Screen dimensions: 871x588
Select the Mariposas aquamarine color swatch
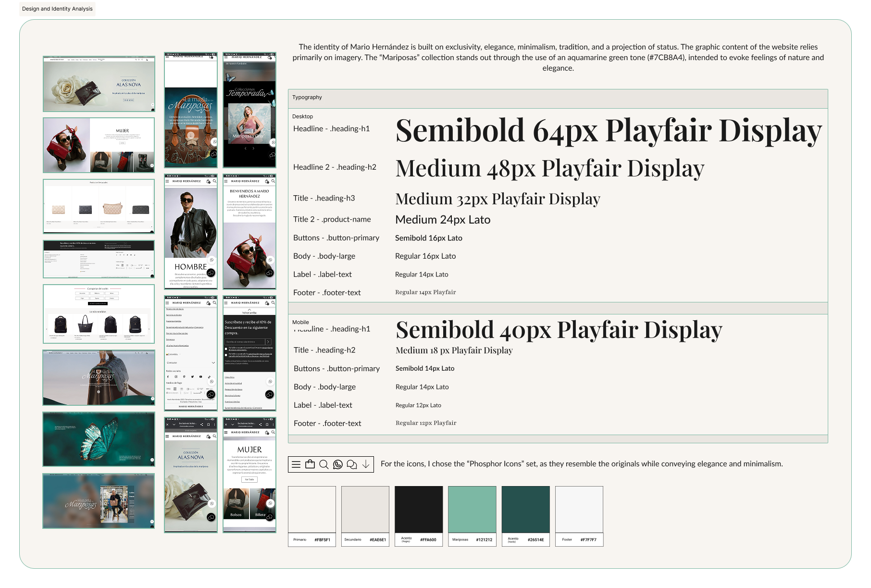472,509
